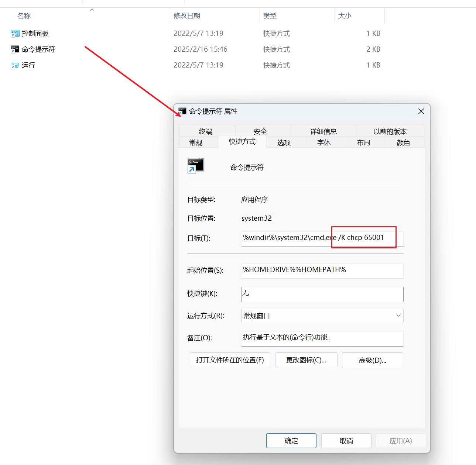The height and width of the screenshot is (465, 476).
Task: Click the 高级(D) button
Action: click(372, 360)
